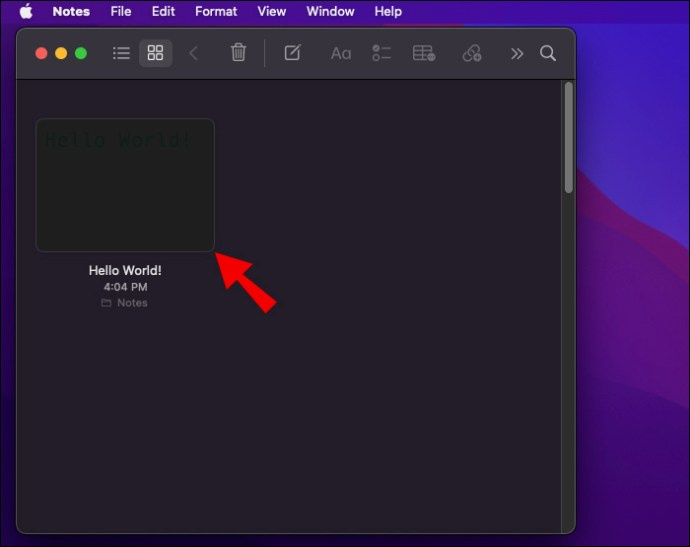Click the Hello World! note title

point(125,270)
